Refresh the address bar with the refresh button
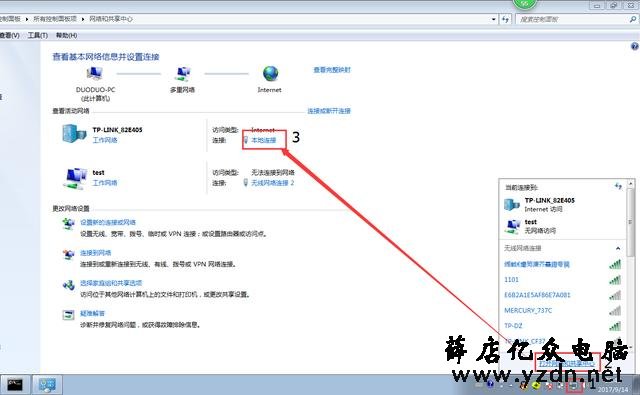The image size is (640, 395). point(505,19)
